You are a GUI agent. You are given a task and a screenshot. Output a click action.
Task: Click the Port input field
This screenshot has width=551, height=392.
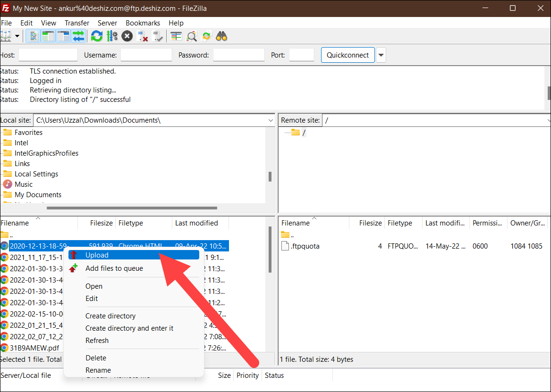[302, 55]
